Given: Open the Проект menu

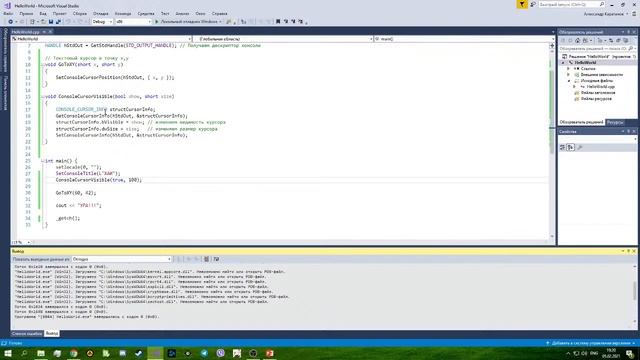Looking at the screenshot, I should 60,13.
